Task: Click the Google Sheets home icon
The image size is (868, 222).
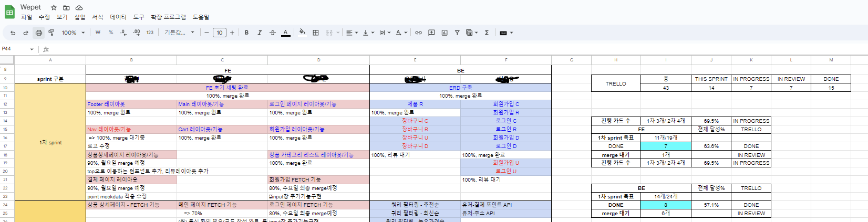Action: coord(9,12)
